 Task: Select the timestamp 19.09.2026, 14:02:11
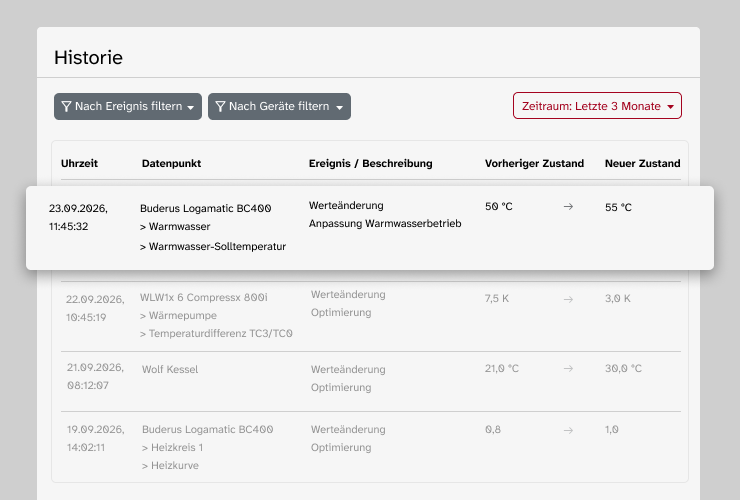coord(95,438)
